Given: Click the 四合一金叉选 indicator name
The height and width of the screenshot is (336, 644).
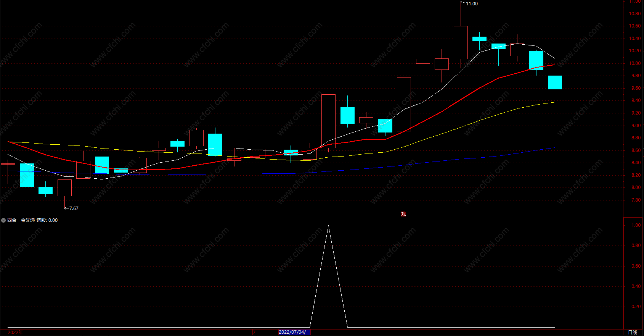Looking at the screenshot, I should (21, 220).
